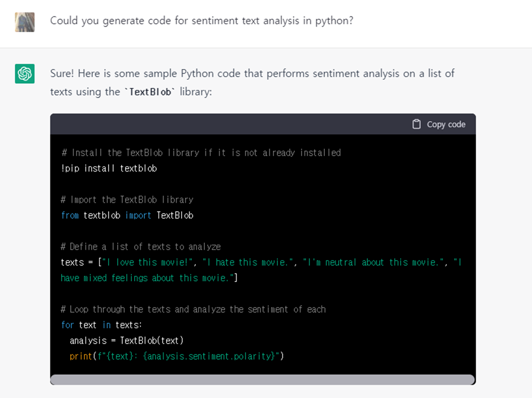This screenshot has width=532, height=398.
Task: Click the "analysis = TextBlob(text)" line
Action: click(x=127, y=340)
